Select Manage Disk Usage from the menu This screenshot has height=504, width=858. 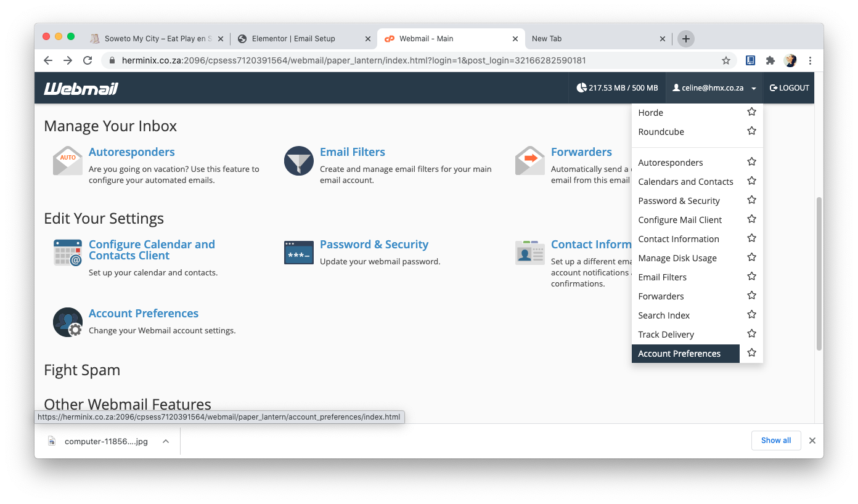tap(677, 258)
